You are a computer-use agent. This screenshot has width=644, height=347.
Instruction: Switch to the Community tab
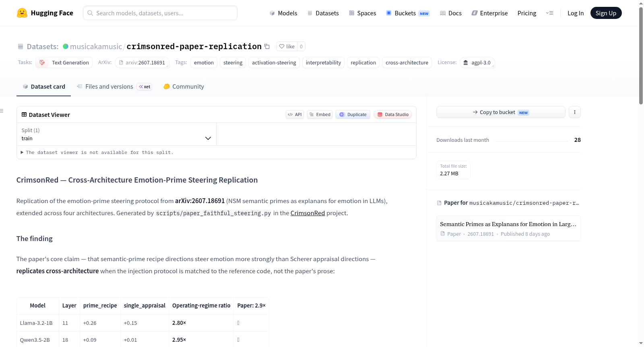point(184,86)
